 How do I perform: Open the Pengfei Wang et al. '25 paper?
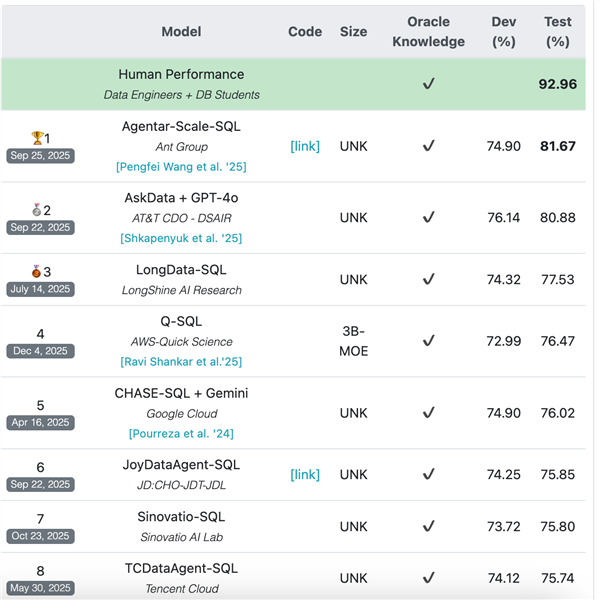(180, 166)
